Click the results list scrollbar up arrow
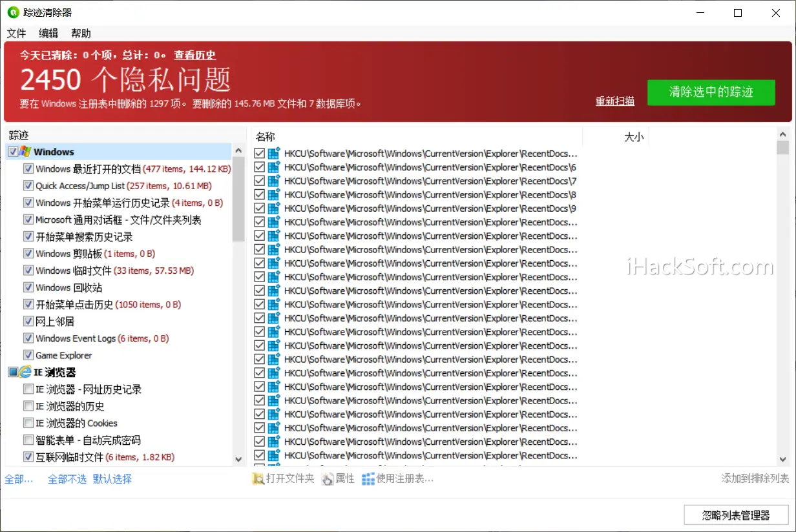This screenshot has width=796, height=532. [783, 134]
